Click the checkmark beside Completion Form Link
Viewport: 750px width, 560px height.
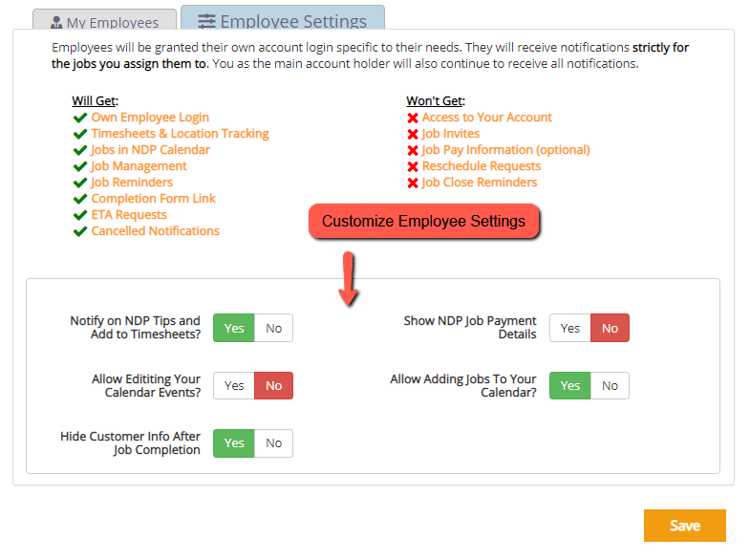[x=80, y=199]
